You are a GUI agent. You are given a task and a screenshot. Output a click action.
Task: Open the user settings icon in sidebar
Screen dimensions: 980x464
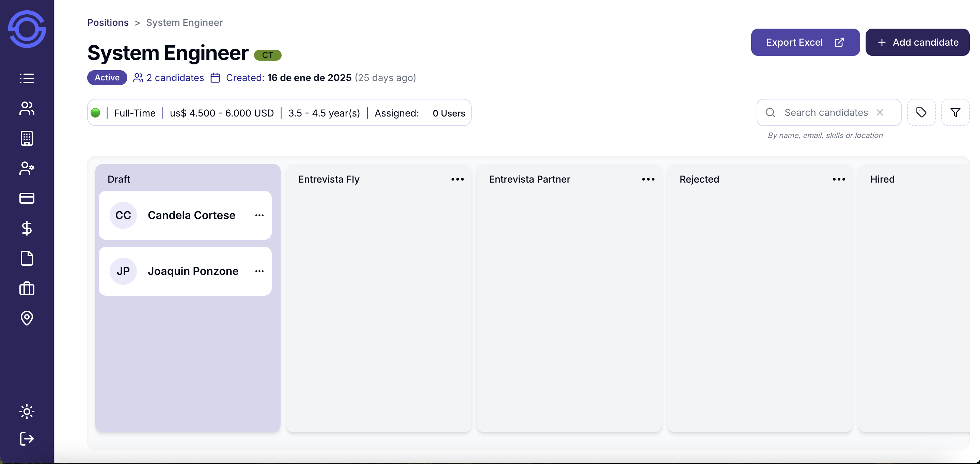[27, 168]
